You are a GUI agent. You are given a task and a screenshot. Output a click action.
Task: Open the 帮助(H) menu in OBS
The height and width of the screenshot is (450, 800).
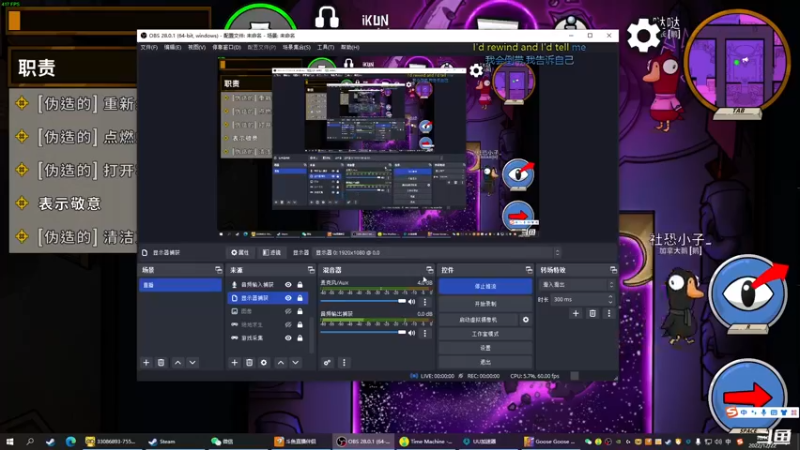coord(350,47)
